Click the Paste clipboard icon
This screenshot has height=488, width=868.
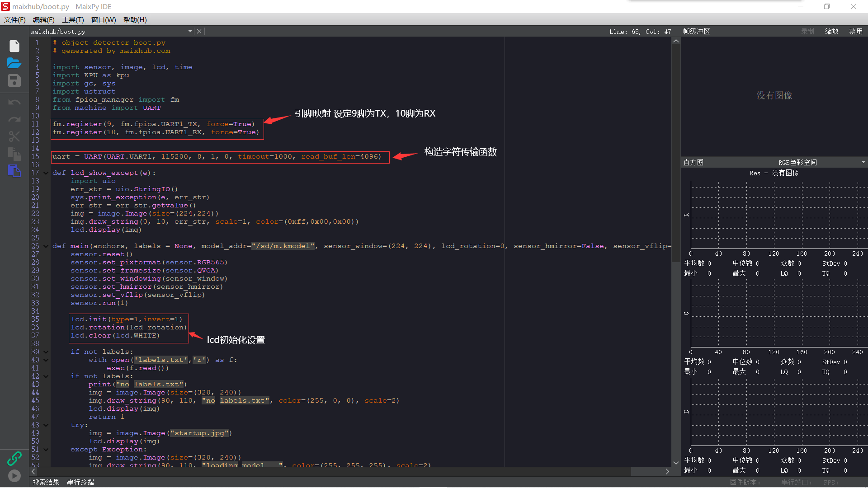(x=14, y=171)
